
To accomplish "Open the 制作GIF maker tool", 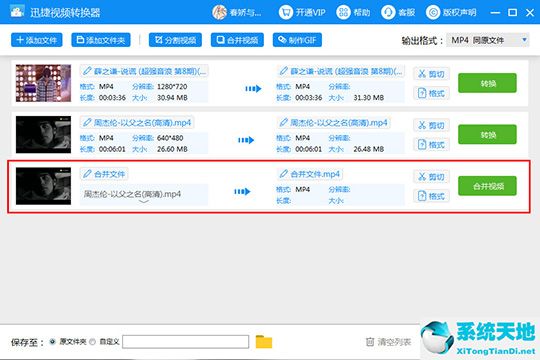I will [297, 40].
